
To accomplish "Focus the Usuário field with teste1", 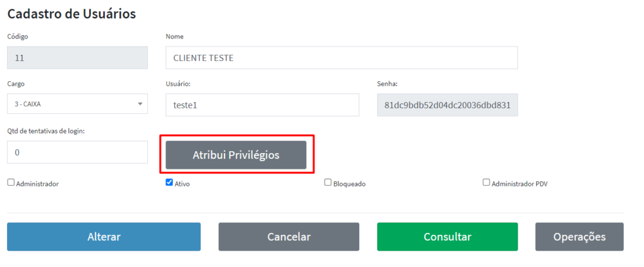I will (262, 105).
